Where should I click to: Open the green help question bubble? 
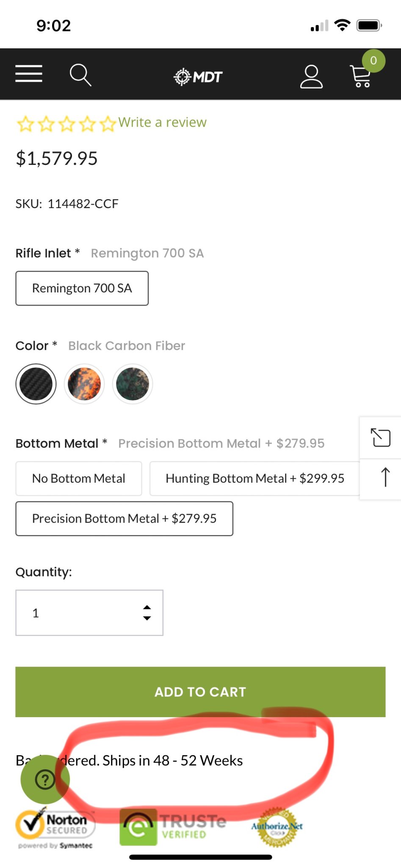point(45,779)
